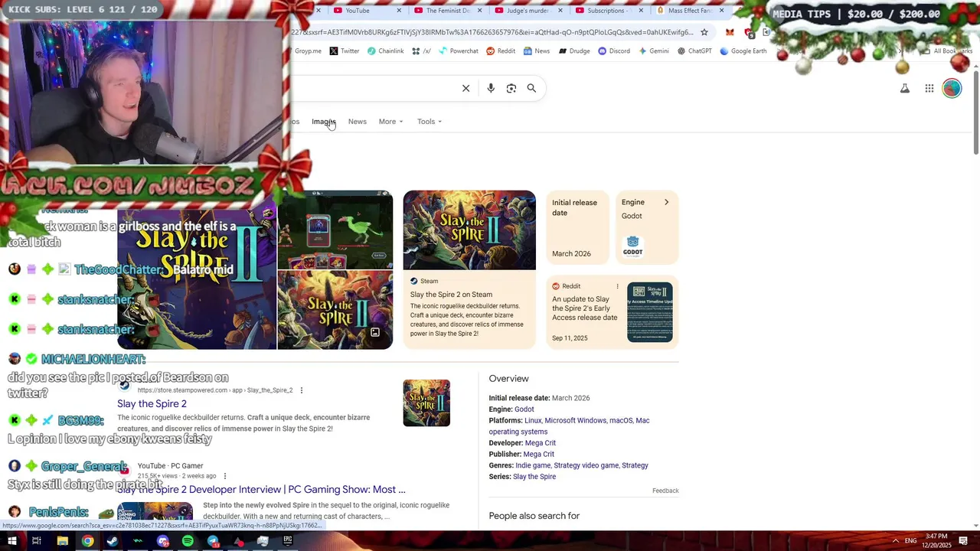The width and height of the screenshot is (980, 551).
Task: Expand the More search filters dropdown
Action: (390, 122)
